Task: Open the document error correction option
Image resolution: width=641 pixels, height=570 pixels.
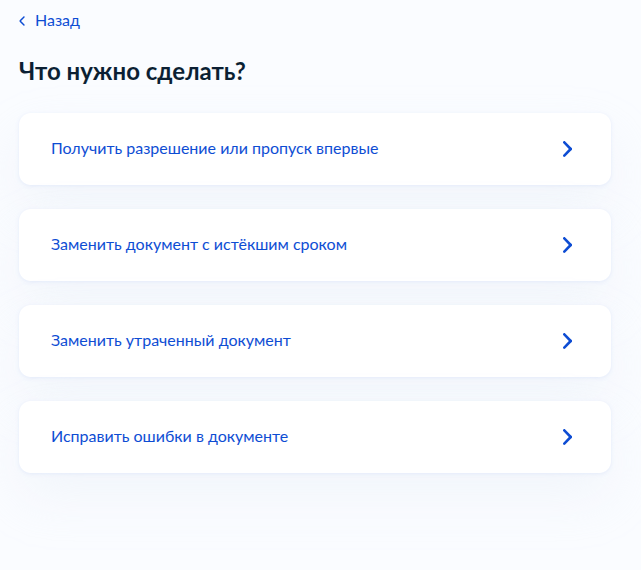Action: [315, 437]
